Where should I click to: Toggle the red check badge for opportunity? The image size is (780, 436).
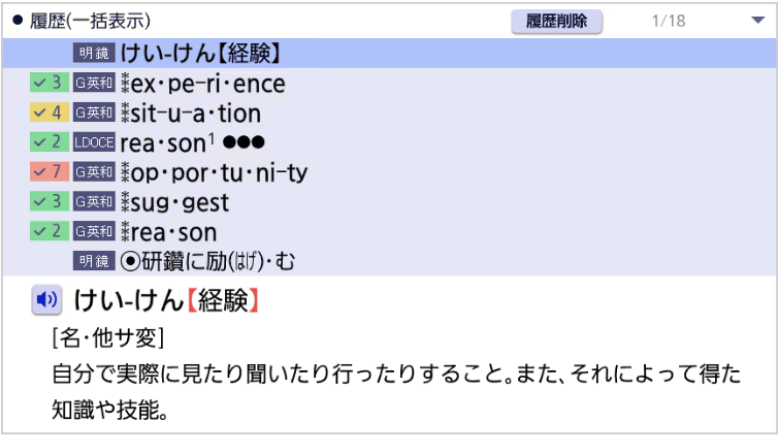[x=48, y=173]
